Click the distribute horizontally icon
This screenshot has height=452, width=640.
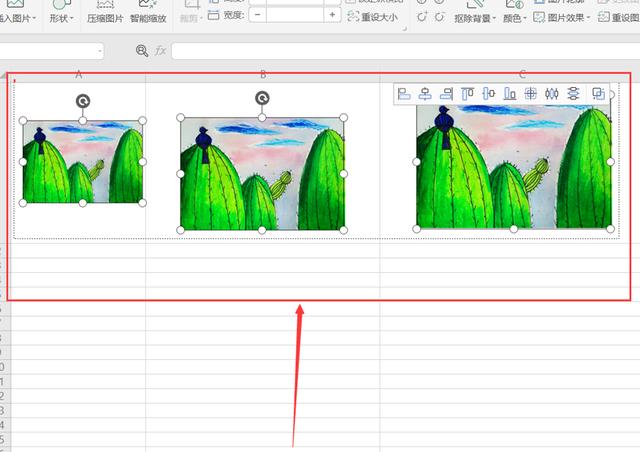click(551, 94)
